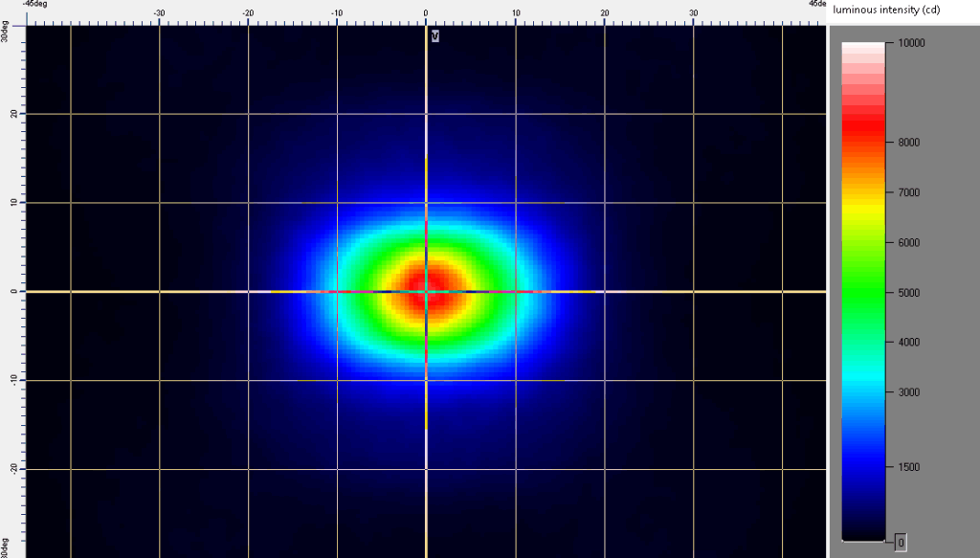This screenshot has width=980, height=558.
Task: Click the red band of the color scale
Action: tap(862, 124)
